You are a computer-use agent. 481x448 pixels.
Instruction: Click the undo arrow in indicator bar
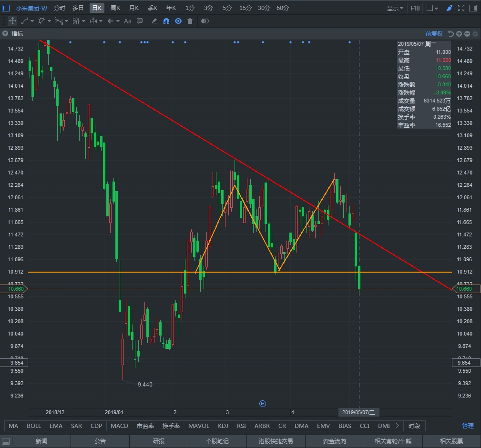coord(450,34)
